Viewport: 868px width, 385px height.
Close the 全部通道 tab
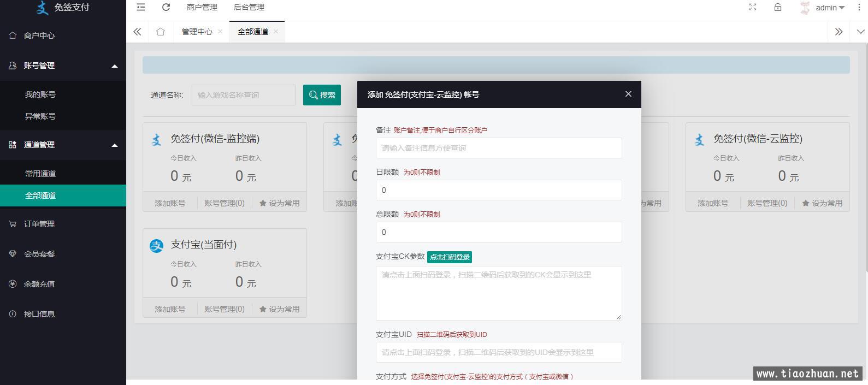coord(276,32)
